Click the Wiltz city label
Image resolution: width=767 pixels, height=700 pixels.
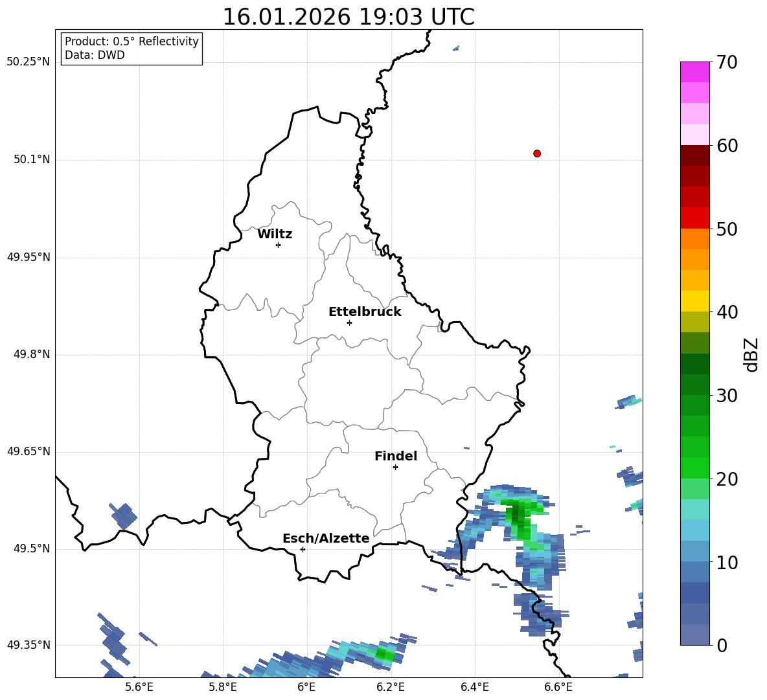[x=275, y=234]
